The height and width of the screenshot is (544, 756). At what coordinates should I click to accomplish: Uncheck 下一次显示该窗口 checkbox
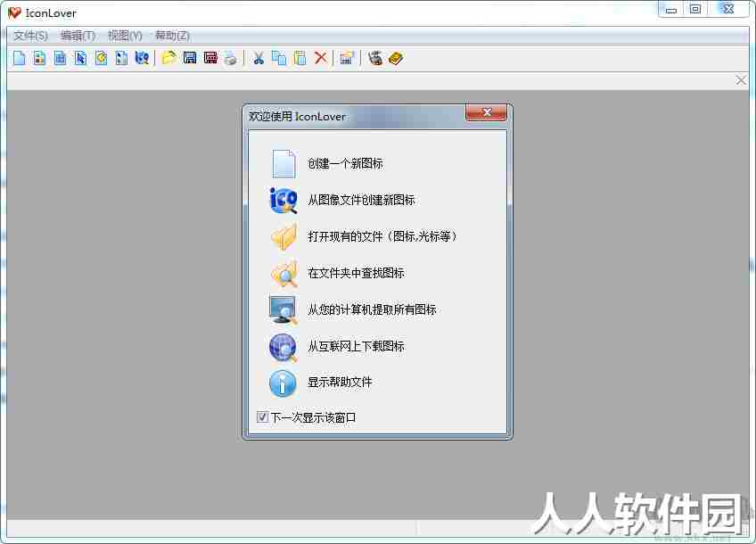point(262,417)
